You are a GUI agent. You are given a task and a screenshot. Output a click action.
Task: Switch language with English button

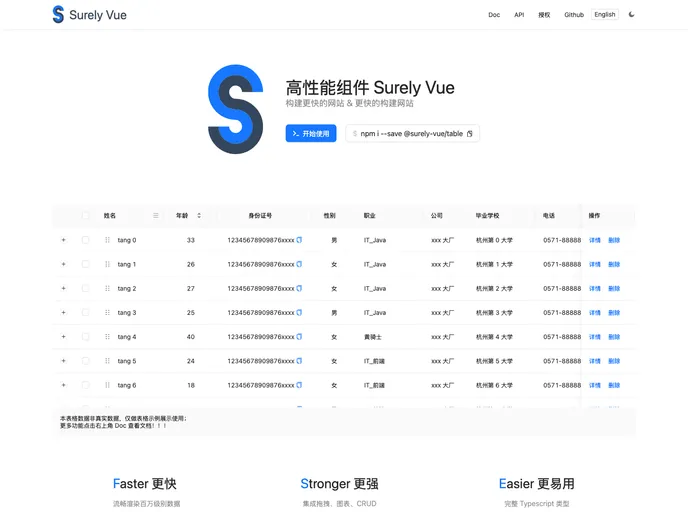(605, 14)
